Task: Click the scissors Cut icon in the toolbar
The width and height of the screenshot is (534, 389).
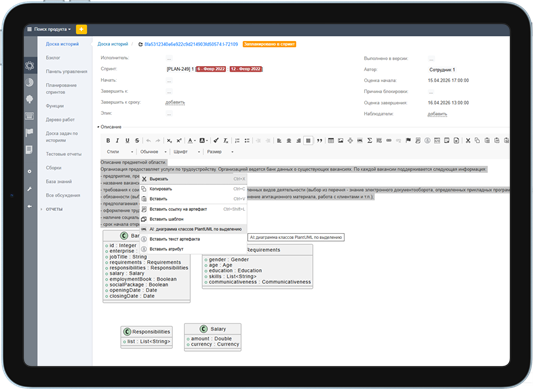Action: 468,140
